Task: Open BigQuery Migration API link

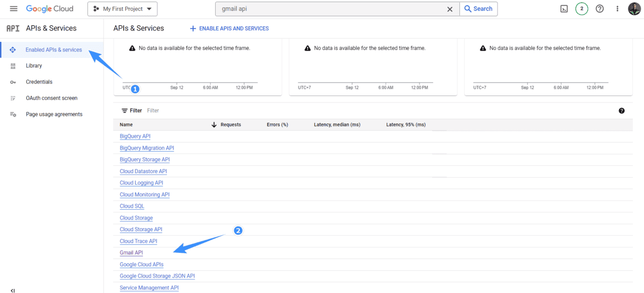Action: pos(147,148)
